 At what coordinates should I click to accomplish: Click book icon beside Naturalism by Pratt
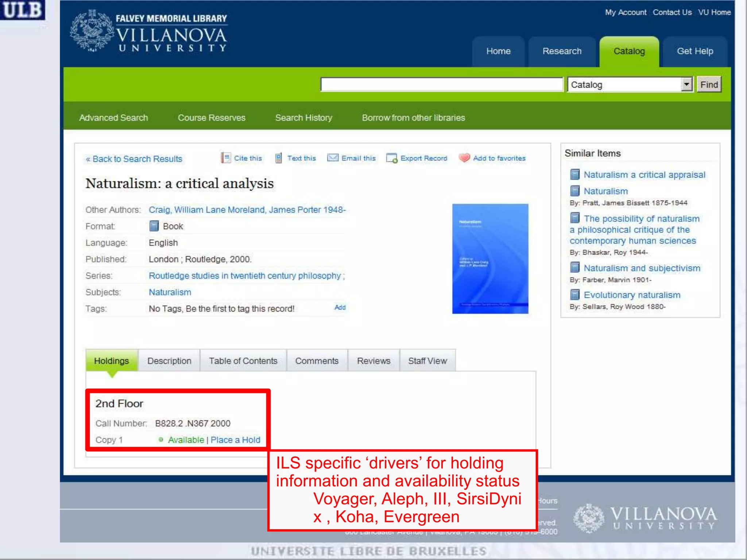click(x=575, y=191)
